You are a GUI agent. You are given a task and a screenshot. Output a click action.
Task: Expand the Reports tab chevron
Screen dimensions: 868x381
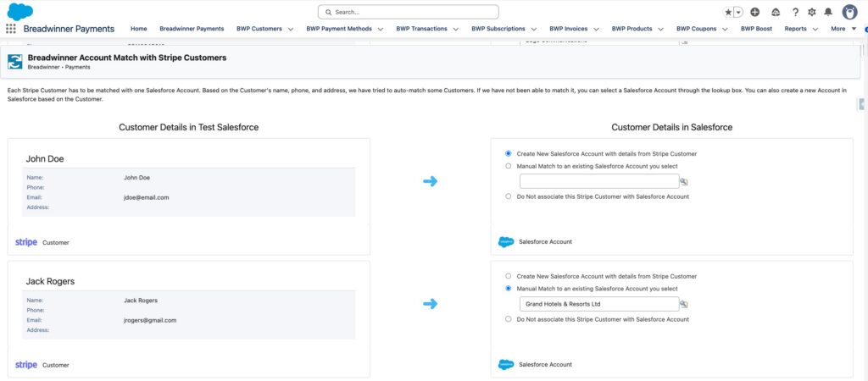click(x=815, y=30)
